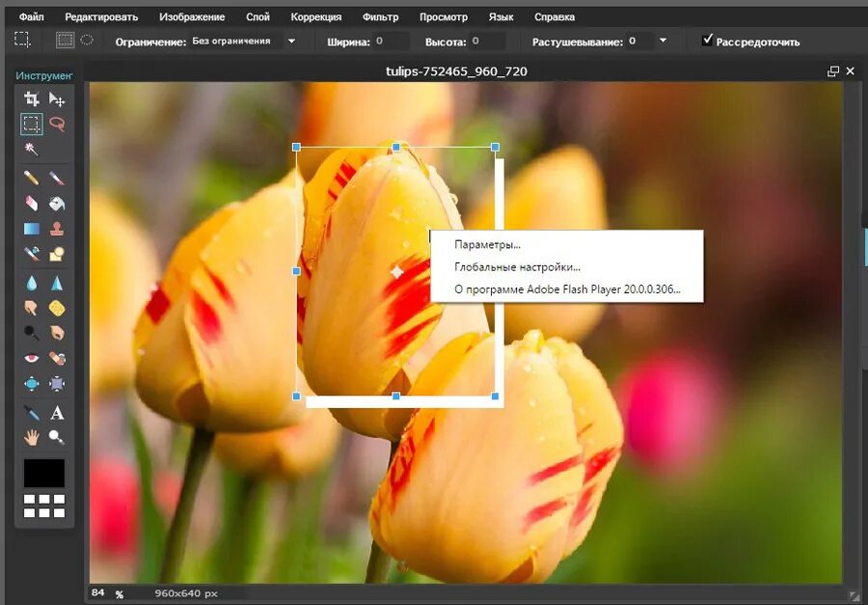Image resolution: width=868 pixels, height=605 pixels.
Task: Click the Инструмент panel header
Action: [x=44, y=76]
